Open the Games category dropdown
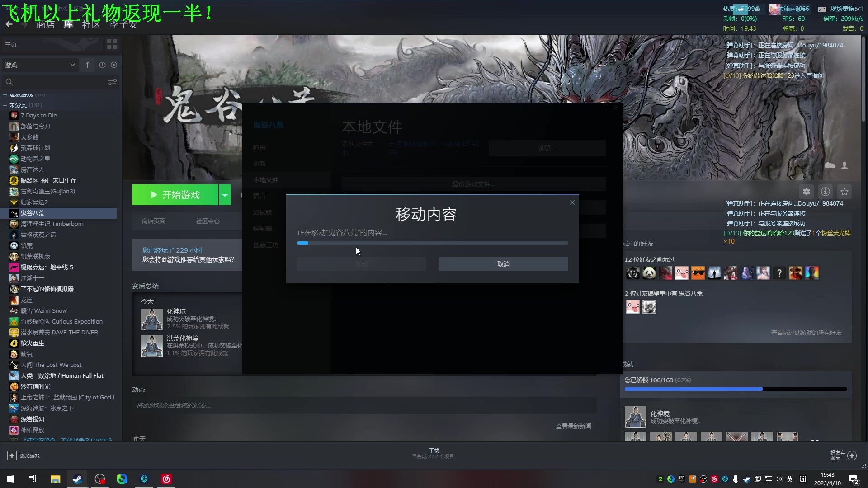Image resolution: width=868 pixels, height=488 pixels. pyautogui.click(x=40, y=65)
